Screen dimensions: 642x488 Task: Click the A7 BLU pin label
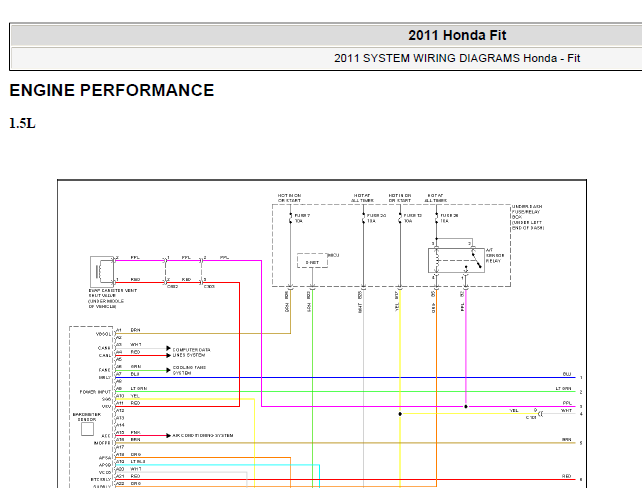tap(128, 374)
